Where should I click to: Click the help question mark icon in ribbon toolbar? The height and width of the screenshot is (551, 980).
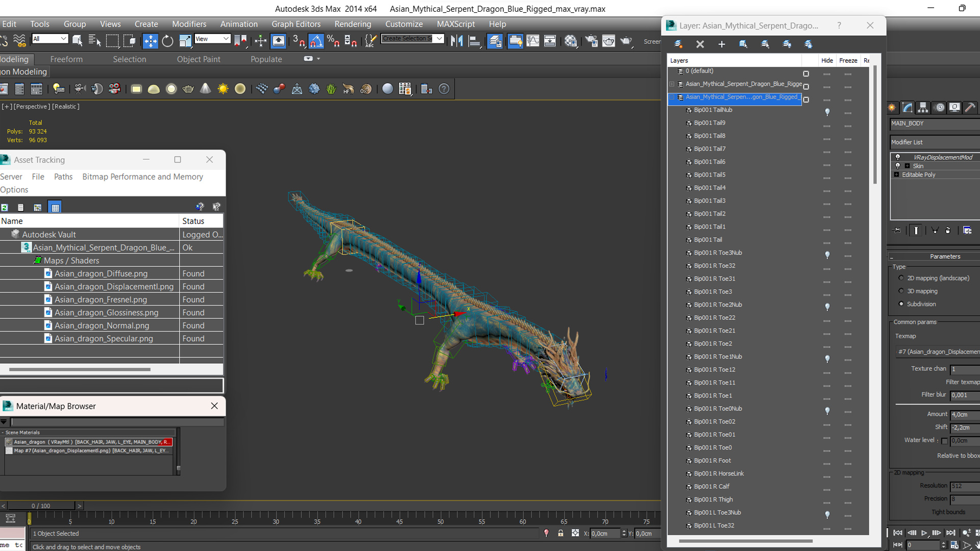click(444, 89)
